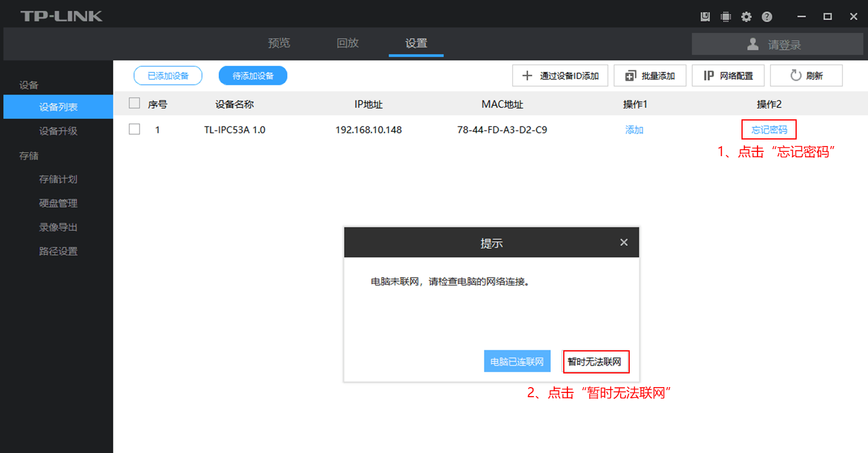
Task: Click the 忘记密码 link in device row
Action: click(769, 129)
